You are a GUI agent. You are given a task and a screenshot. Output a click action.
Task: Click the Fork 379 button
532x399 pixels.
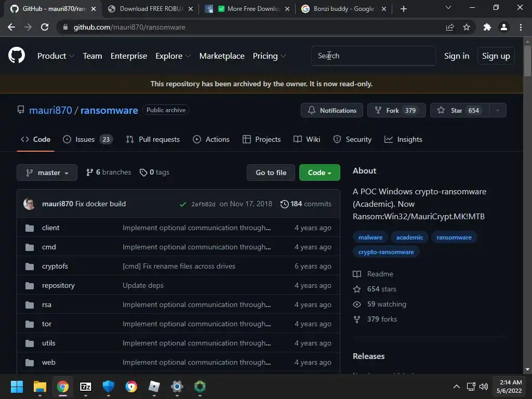pyautogui.click(x=396, y=110)
